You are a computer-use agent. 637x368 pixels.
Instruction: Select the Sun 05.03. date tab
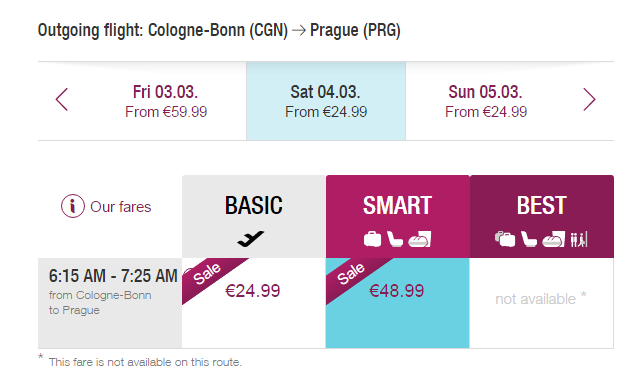(485, 101)
